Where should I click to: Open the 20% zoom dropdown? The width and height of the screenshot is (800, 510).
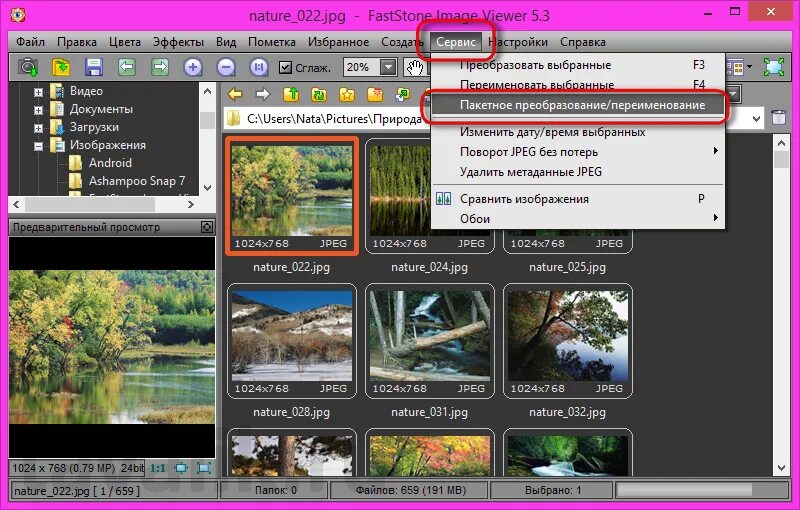pyautogui.click(x=388, y=67)
